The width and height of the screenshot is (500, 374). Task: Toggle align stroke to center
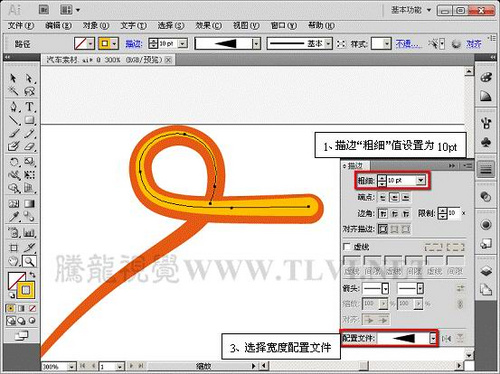(x=383, y=229)
